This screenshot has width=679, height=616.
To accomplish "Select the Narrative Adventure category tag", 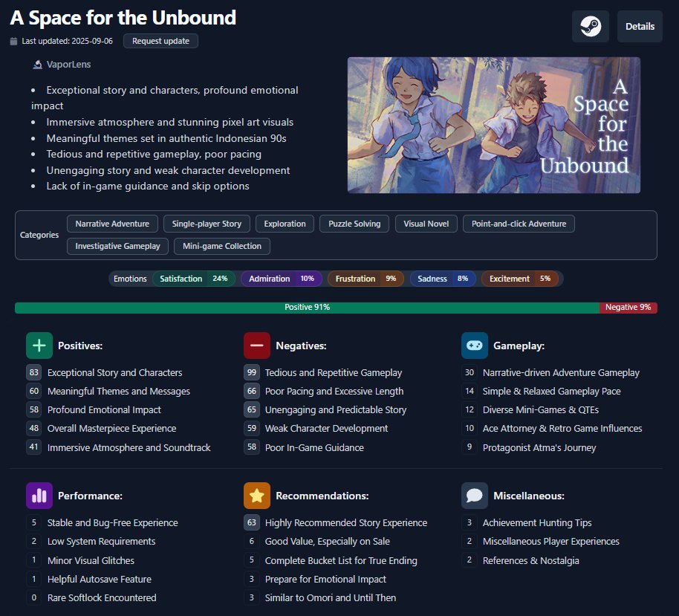I will coord(112,224).
